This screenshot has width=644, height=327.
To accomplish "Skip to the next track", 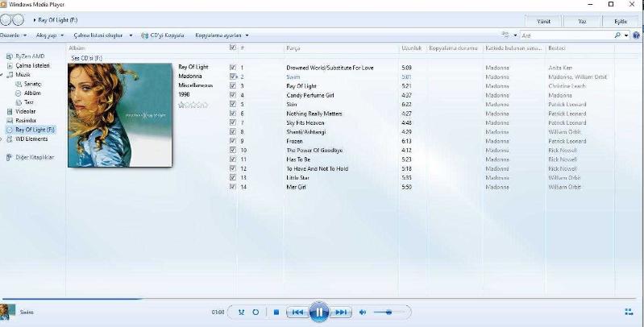I will point(342,312).
